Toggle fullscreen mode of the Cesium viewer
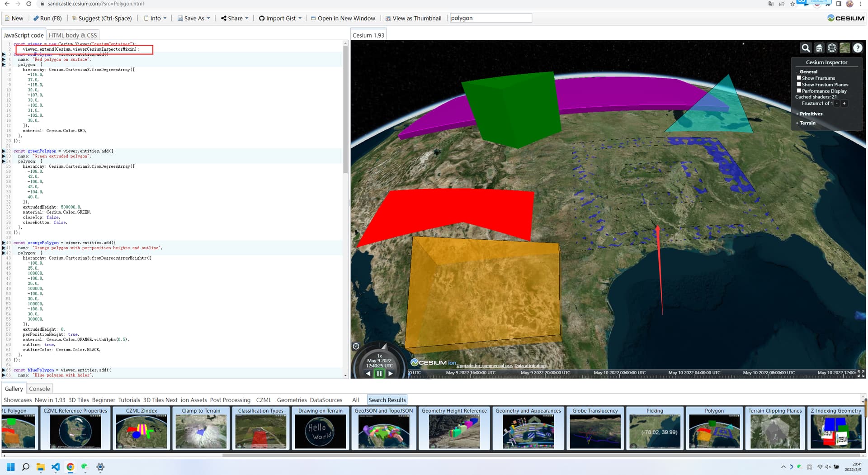The width and height of the screenshot is (868, 475). pos(861,374)
